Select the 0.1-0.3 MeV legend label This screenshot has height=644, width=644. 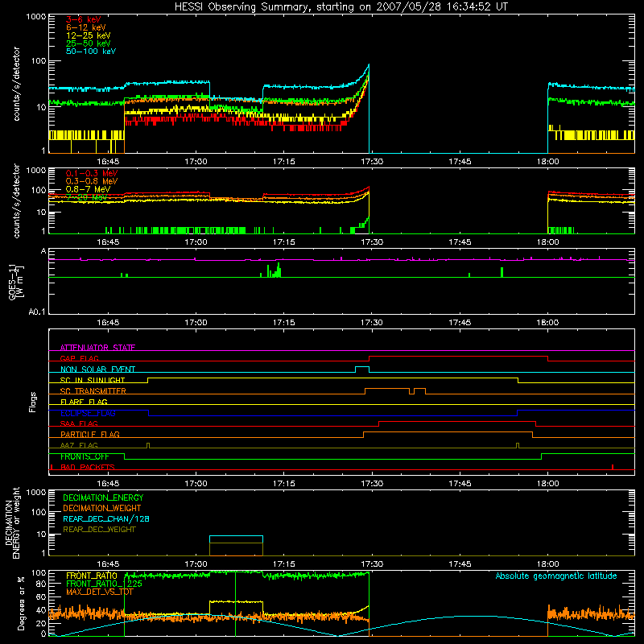[x=92, y=173]
